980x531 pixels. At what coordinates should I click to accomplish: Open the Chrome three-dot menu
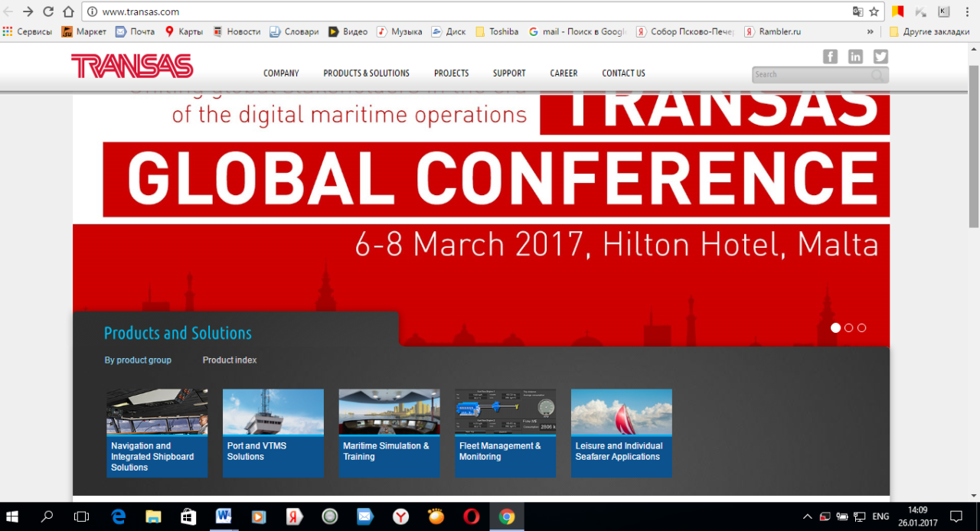(967, 11)
